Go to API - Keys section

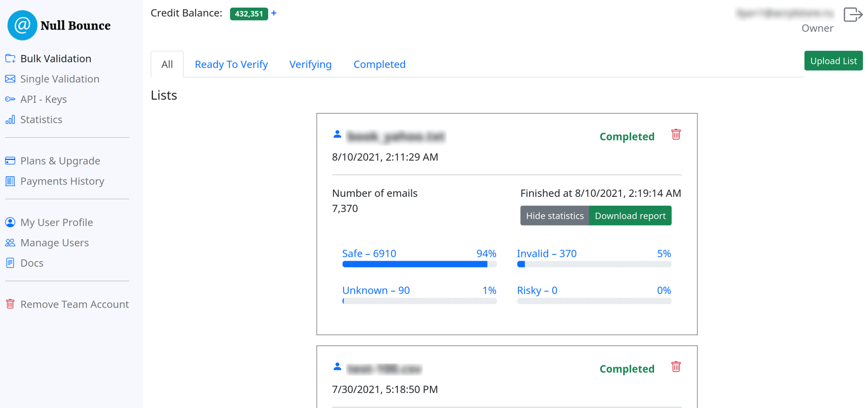[43, 99]
